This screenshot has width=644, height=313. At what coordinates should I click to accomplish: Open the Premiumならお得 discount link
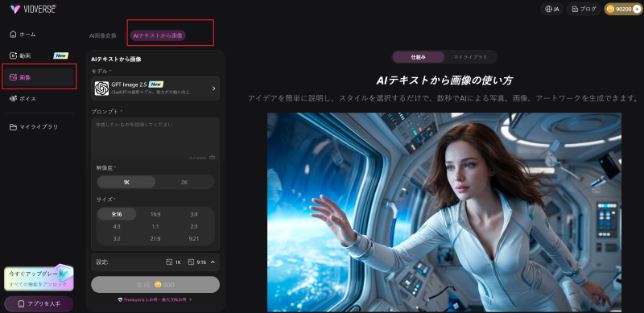155,300
